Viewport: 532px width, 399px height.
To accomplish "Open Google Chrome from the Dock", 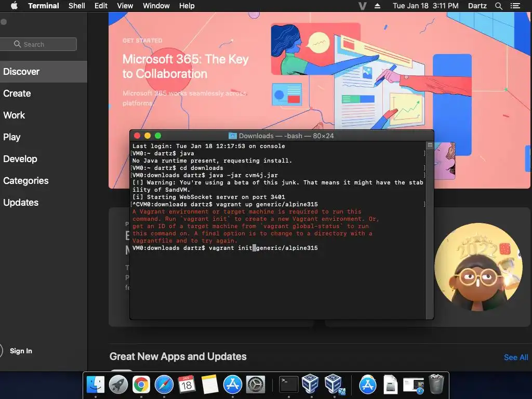I will [141, 385].
